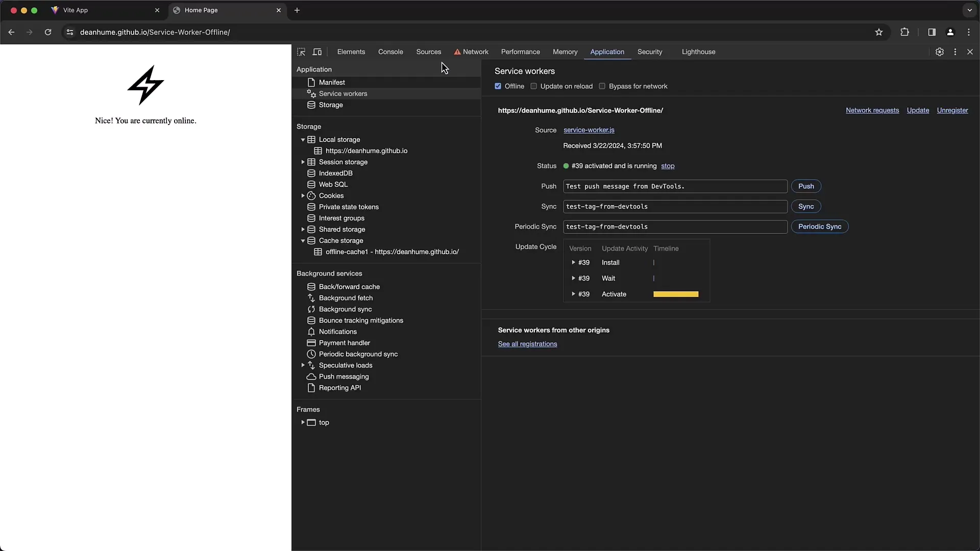This screenshot has height=551, width=980.
Task: Enable Update on reload checkbox
Action: pyautogui.click(x=534, y=86)
